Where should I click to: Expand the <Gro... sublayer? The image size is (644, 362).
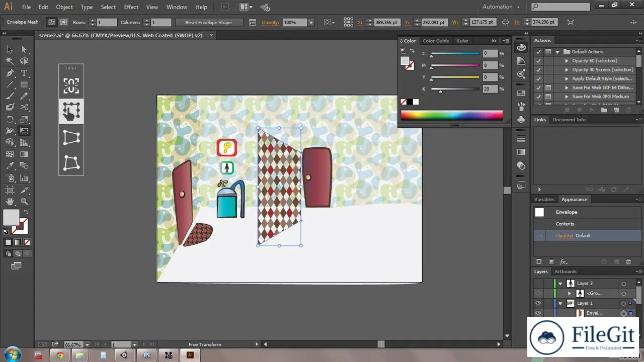[570, 294]
